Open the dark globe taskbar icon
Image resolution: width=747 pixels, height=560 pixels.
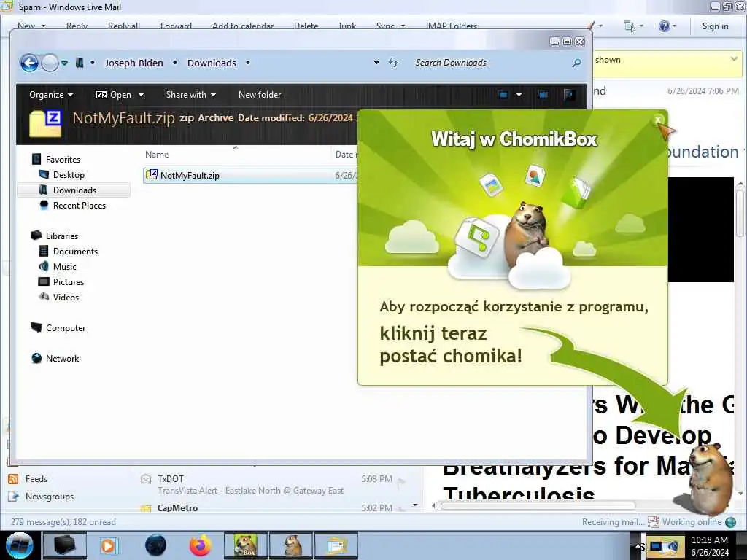coord(155,545)
